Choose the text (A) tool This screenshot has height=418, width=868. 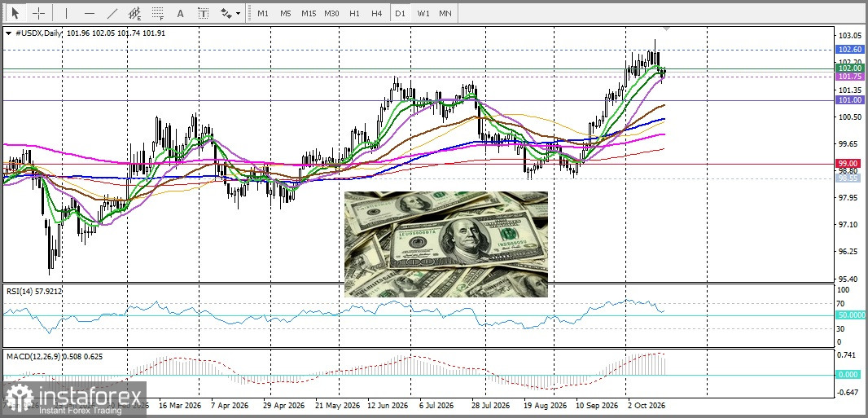181,13
